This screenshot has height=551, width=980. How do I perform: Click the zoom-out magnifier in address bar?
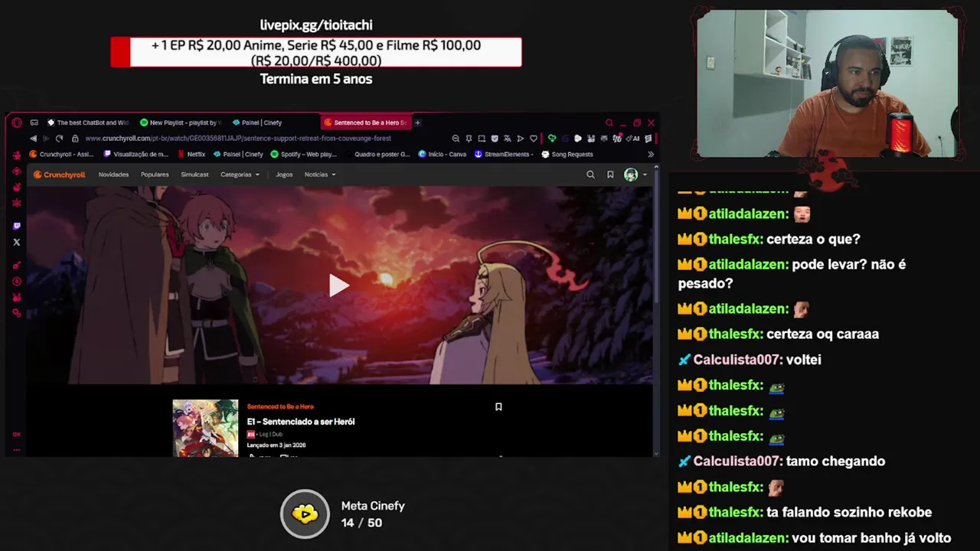(456, 139)
